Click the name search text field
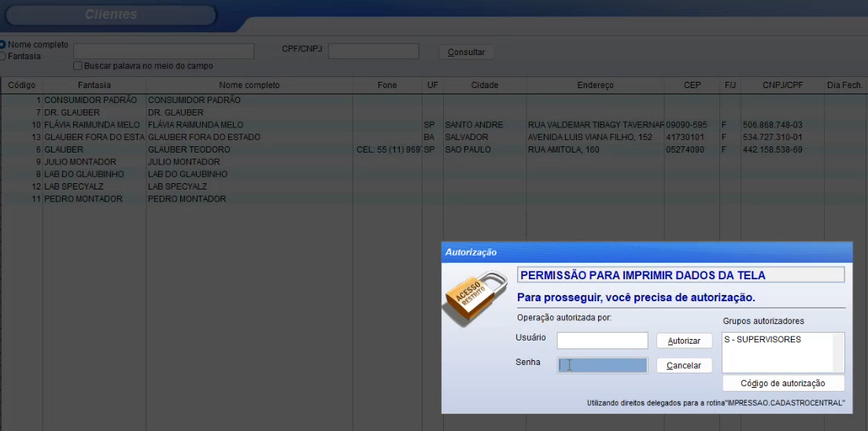This screenshot has height=431, width=868. (164, 51)
